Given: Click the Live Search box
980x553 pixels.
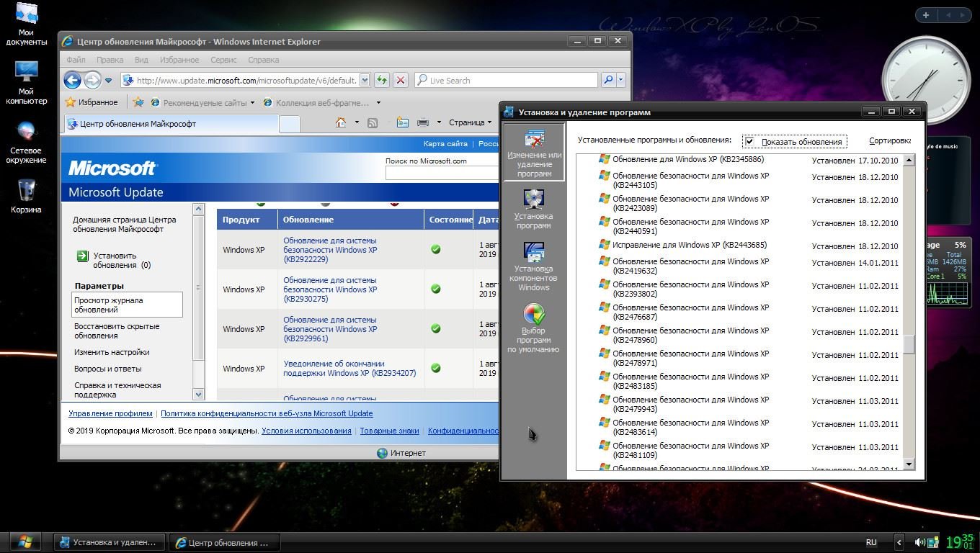Looking at the screenshot, I should 507,81.
